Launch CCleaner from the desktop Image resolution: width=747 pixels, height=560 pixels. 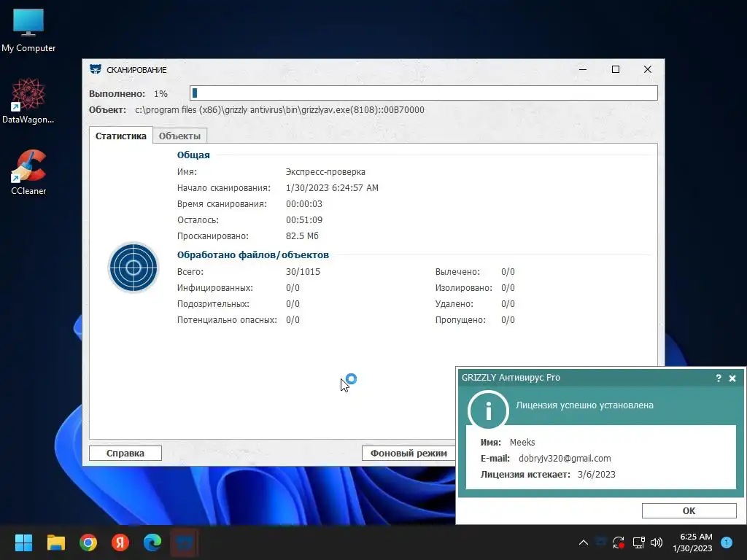tap(28, 172)
